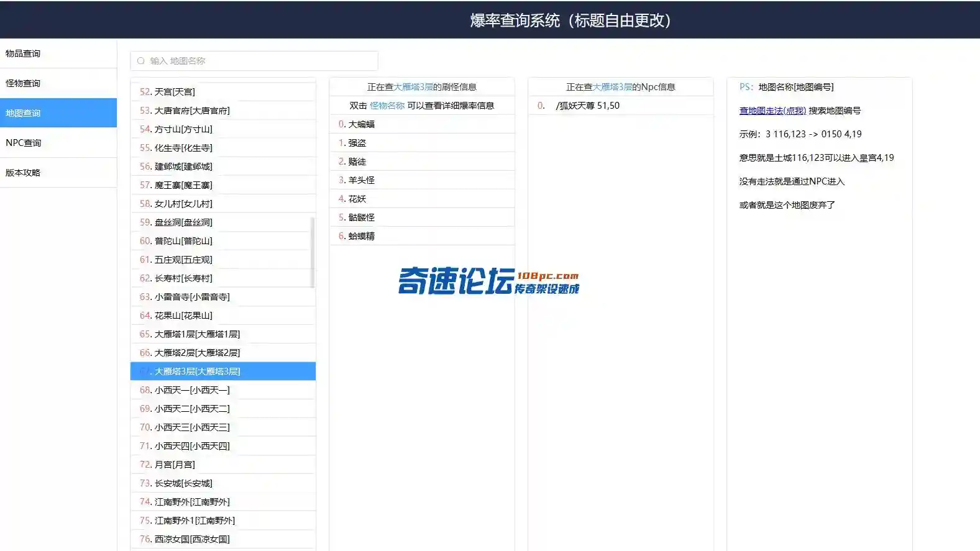Select map row 54. 方寸山
Image resolution: width=980 pixels, height=551 pixels.
[x=223, y=129]
